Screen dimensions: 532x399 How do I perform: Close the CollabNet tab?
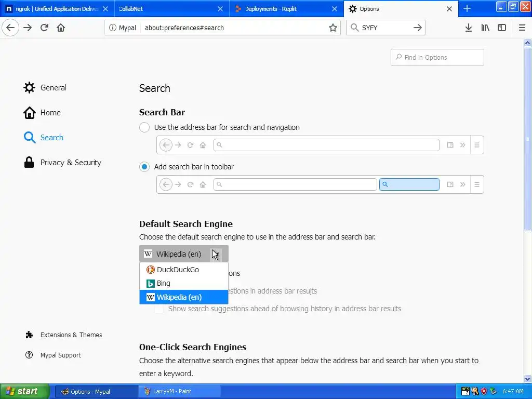(x=220, y=9)
